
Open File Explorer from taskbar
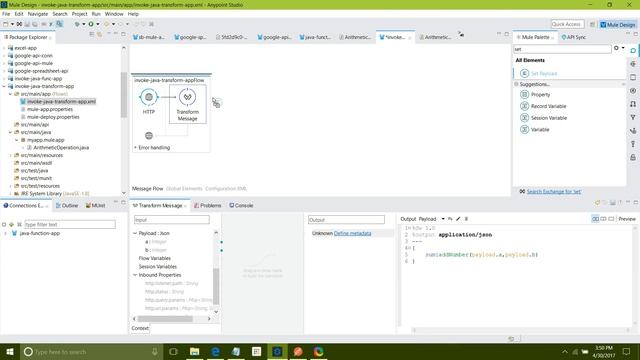194,351
